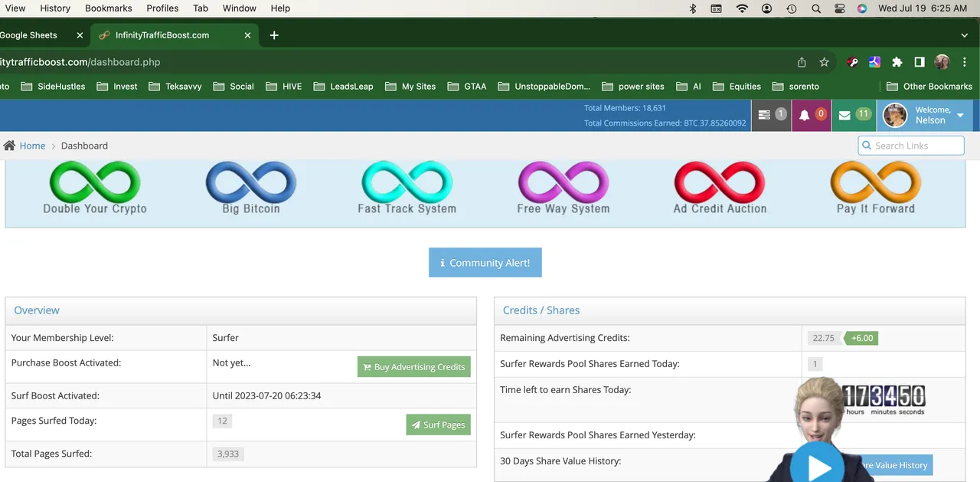The image size is (980, 482).
Task: Click the Search Links input field
Action: click(911, 146)
